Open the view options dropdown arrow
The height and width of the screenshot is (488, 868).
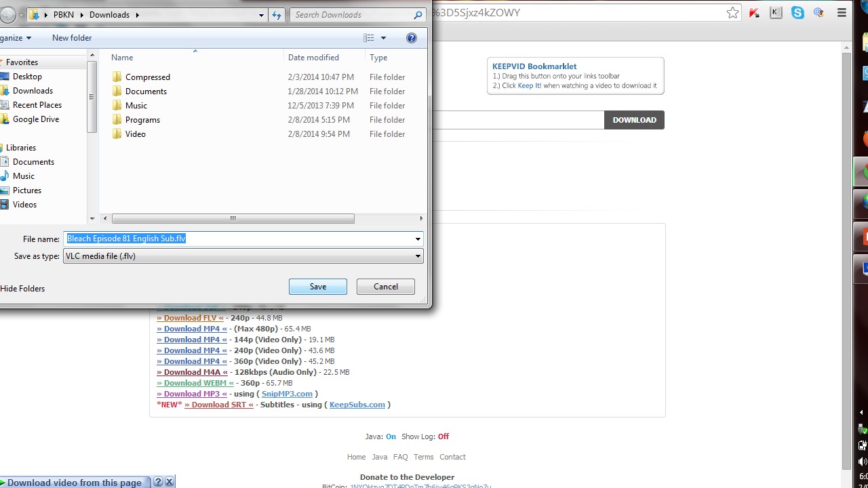(383, 38)
